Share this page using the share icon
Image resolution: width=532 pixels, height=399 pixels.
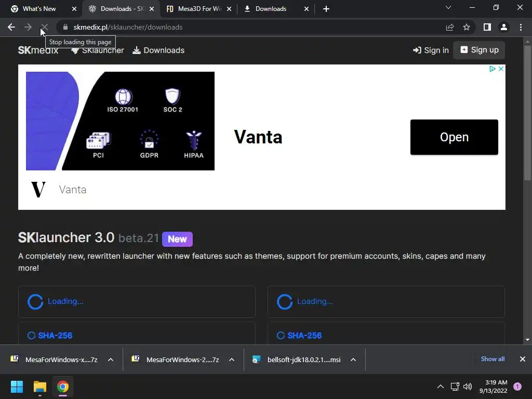(450, 27)
